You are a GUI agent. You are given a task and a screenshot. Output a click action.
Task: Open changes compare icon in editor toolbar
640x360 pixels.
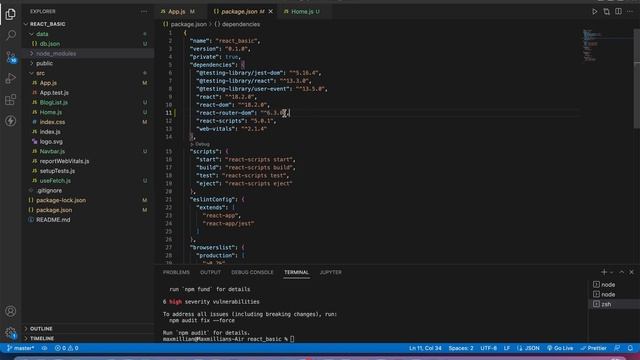pyautogui.click(x=607, y=11)
